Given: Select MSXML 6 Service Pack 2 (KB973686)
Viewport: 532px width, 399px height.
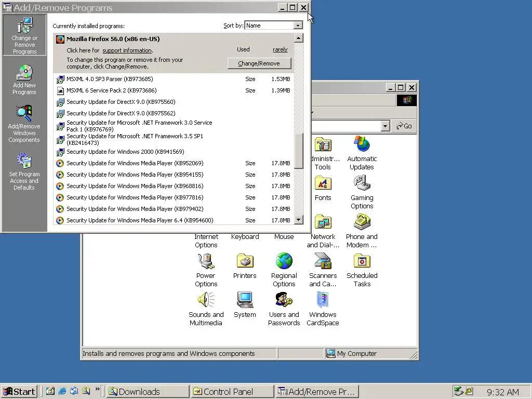Looking at the screenshot, I should [174, 90].
